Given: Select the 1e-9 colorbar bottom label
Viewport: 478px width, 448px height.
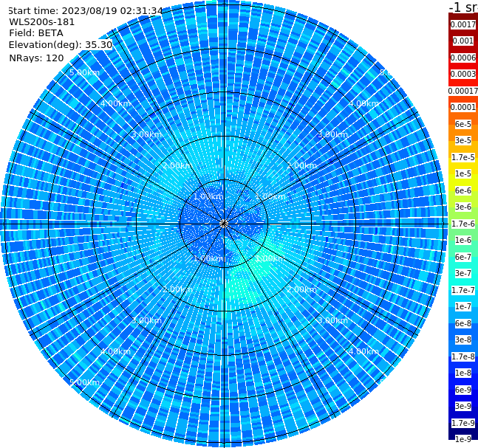Looking at the screenshot, I should [x=463, y=439].
